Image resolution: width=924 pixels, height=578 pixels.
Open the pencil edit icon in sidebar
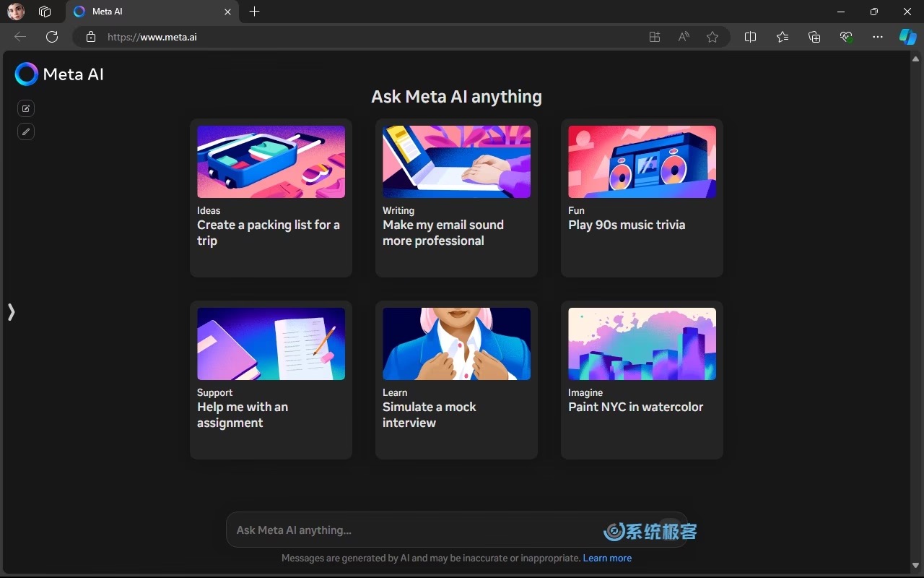[x=26, y=131]
